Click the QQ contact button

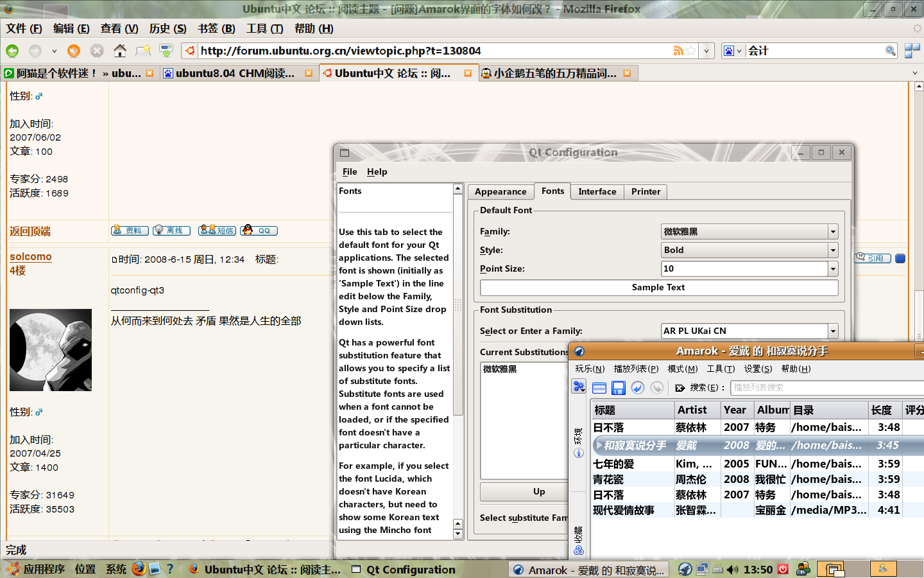click(259, 231)
